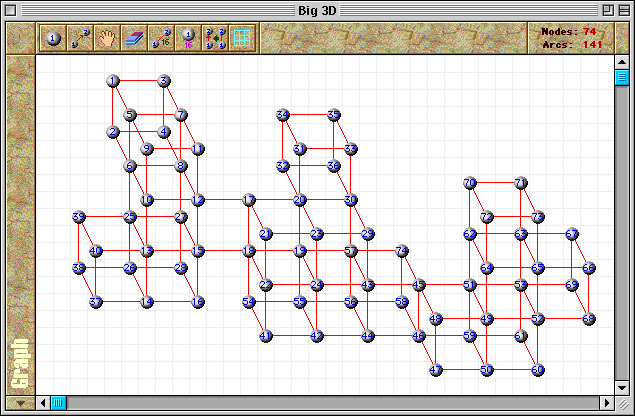Click the window close box
The height and width of the screenshot is (416, 635).
click(x=12, y=10)
